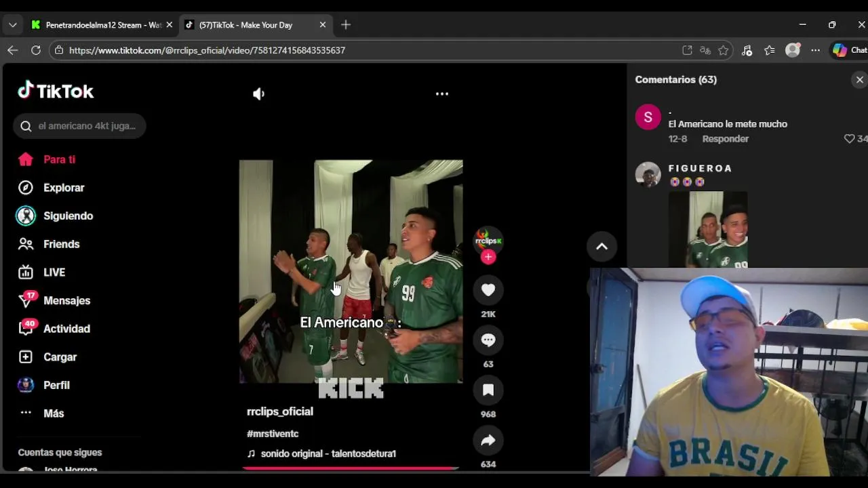868x488 pixels.
Task: Reload the page
Action: tap(36, 50)
